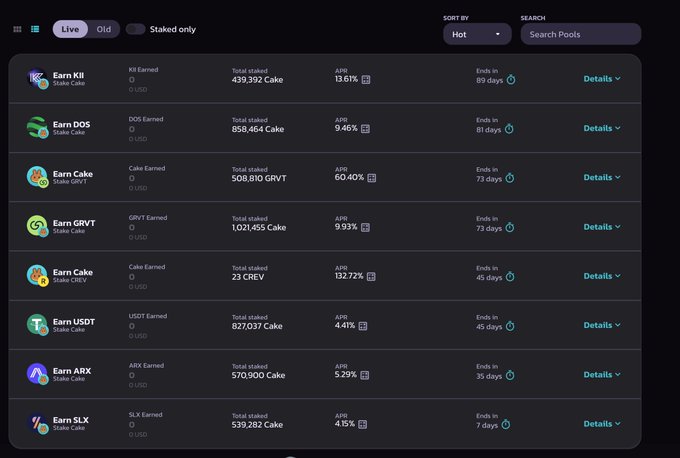Image resolution: width=680 pixels, height=458 pixels.
Task: Click timer icon in Earn Cake GRVT row
Action: (510, 178)
